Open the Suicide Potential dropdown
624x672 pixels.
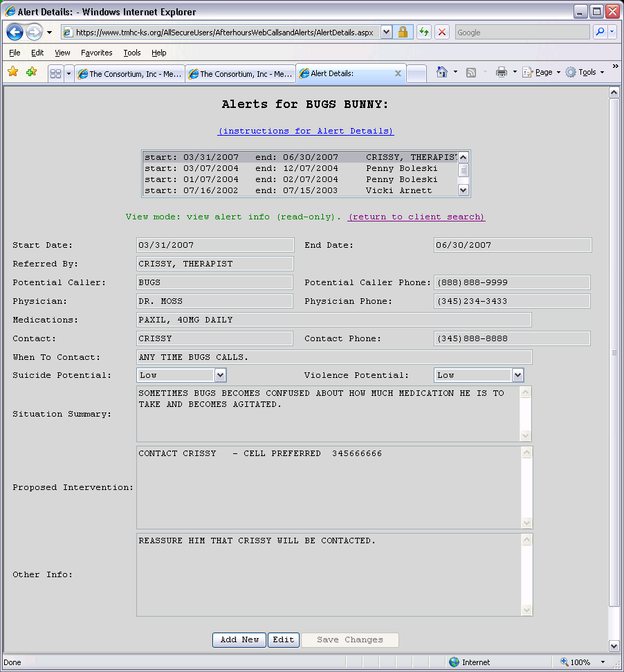pyautogui.click(x=181, y=375)
